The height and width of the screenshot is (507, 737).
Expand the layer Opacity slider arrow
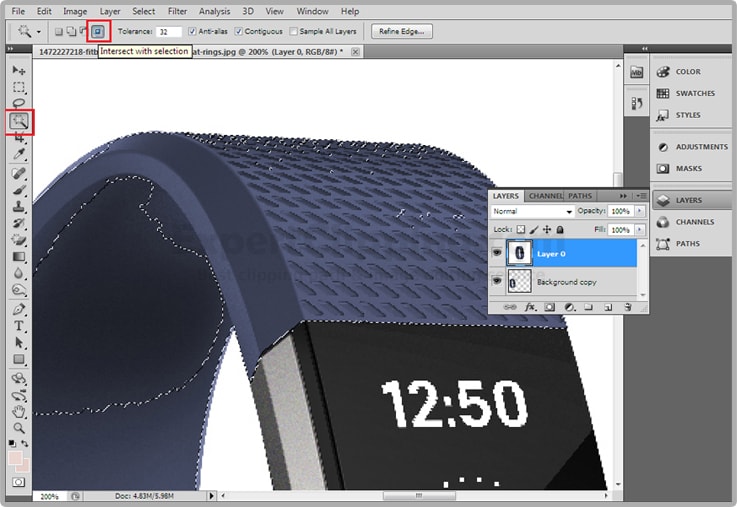pyautogui.click(x=639, y=212)
